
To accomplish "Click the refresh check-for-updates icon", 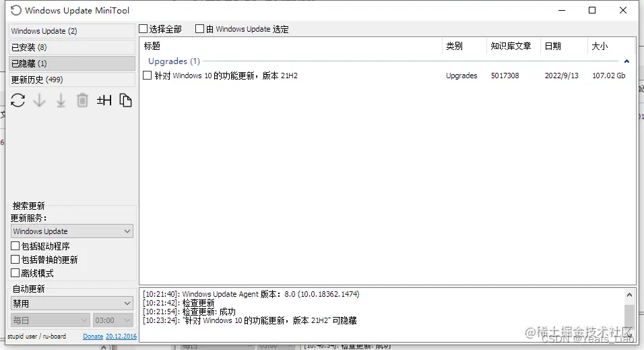I will click(x=18, y=100).
